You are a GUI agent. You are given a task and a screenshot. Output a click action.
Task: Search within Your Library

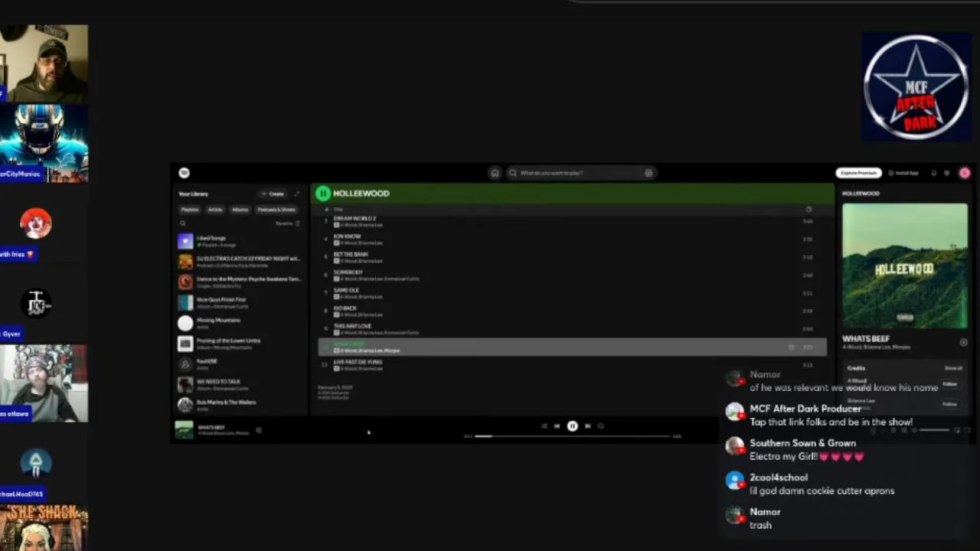[183, 223]
